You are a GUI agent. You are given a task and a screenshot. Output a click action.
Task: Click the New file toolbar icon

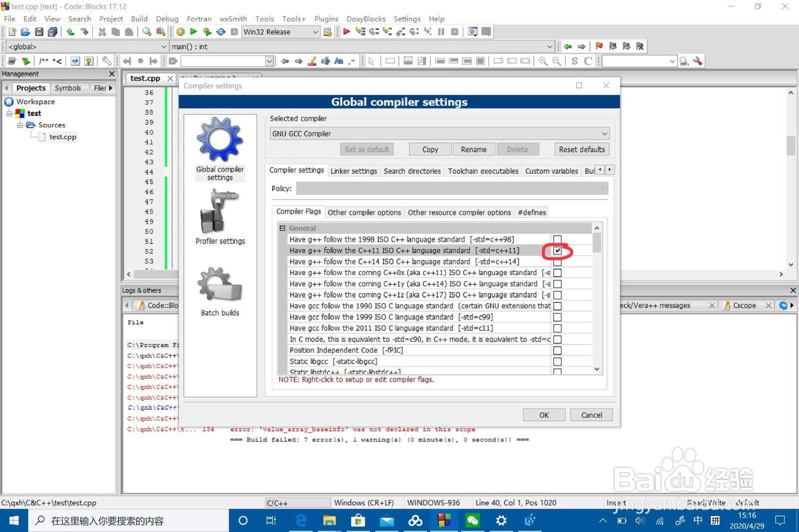tap(12, 32)
